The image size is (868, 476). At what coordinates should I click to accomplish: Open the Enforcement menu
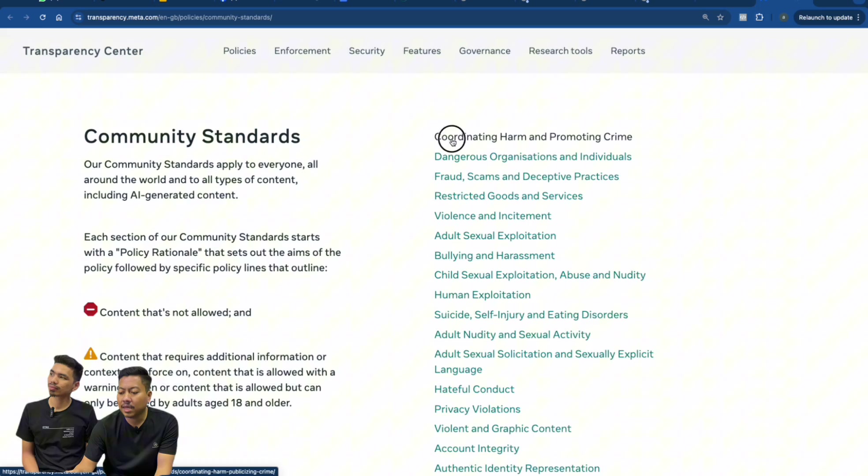302,51
